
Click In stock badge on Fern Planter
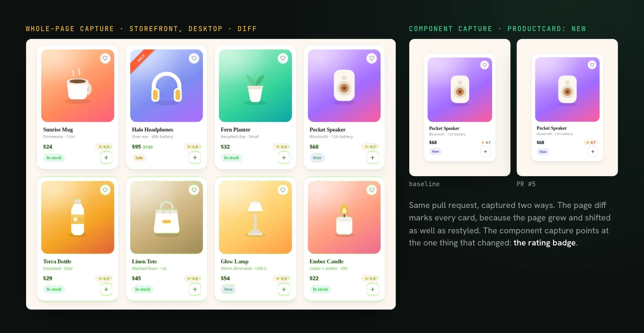click(231, 158)
